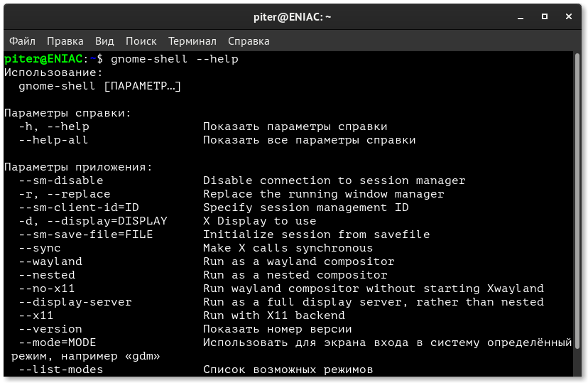Click the --version option text
Image resolution: width=588 pixels, height=383 pixels.
pyautogui.click(x=50, y=329)
